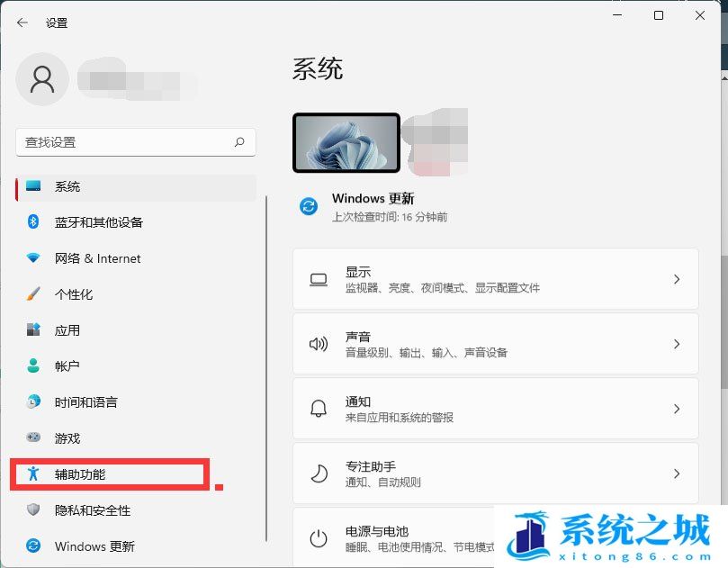Image resolution: width=728 pixels, height=568 pixels.
Task: Click the 网络和 Internet globe icon
Action: pyautogui.click(x=32, y=258)
